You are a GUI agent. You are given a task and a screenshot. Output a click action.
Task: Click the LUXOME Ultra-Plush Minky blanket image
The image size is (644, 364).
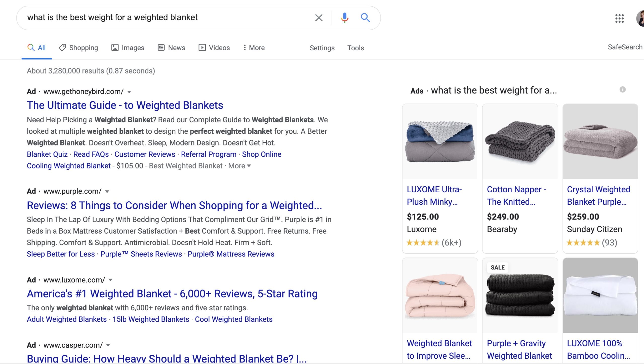click(x=440, y=142)
